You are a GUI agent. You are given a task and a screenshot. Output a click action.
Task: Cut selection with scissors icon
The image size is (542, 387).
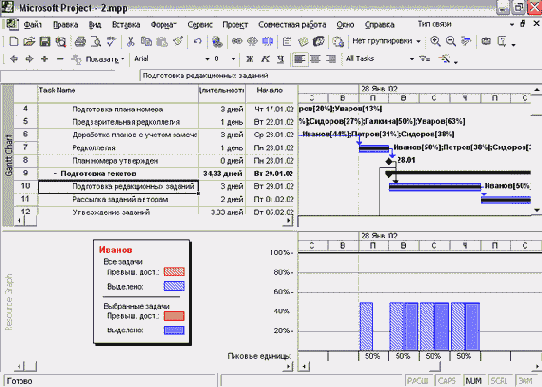pyautogui.click(x=130, y=42)
